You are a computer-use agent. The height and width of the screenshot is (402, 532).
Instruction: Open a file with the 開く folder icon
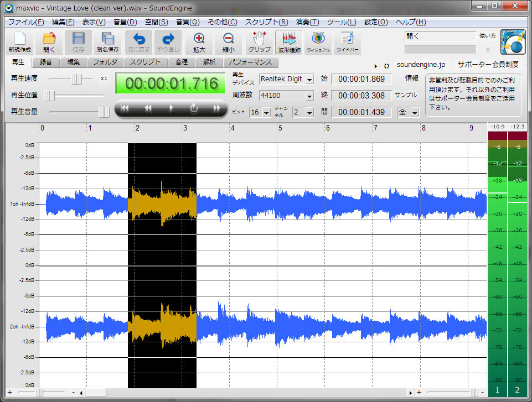[x=49, y=42]
